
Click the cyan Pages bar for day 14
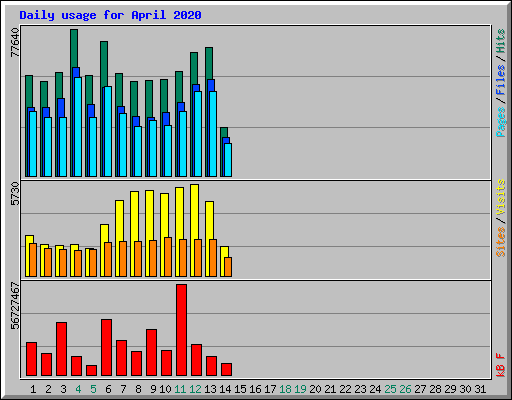(x=228, y=160)
